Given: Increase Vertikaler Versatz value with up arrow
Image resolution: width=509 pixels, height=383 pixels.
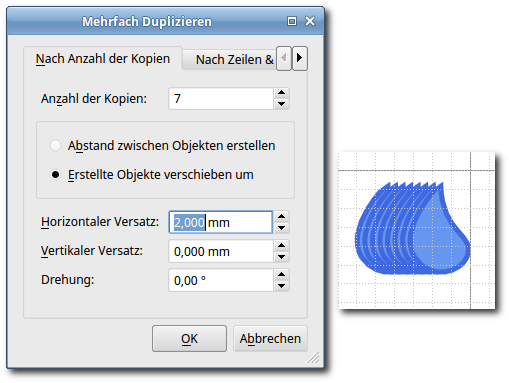Looking at the screenshot, I should coord(281,245).
